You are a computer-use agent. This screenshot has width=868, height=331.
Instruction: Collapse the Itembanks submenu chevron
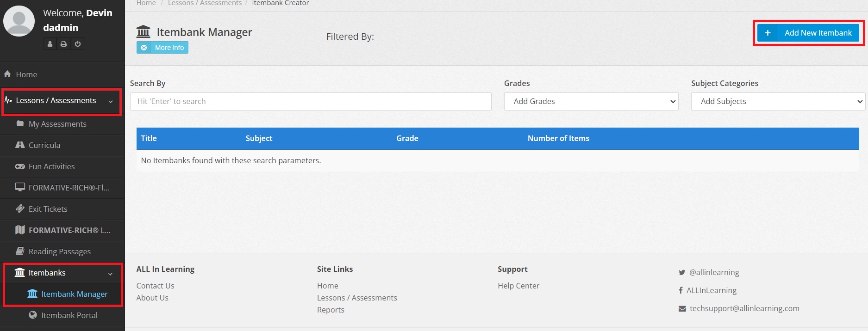(110, 274)
